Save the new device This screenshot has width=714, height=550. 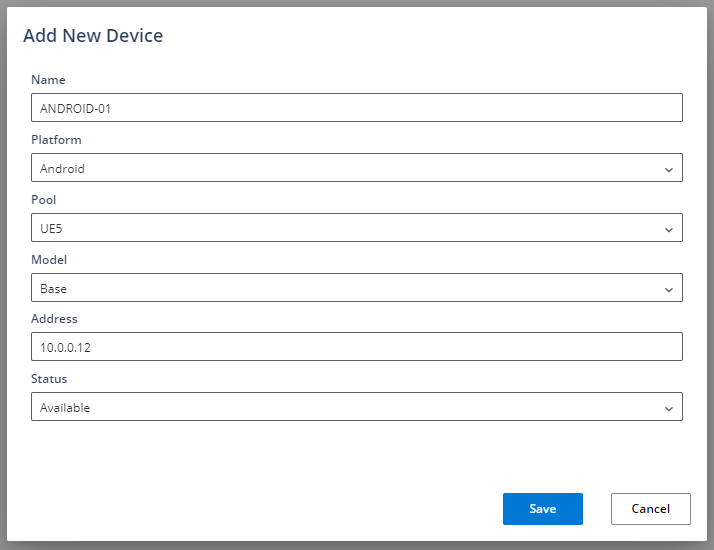tap(542, 509)
